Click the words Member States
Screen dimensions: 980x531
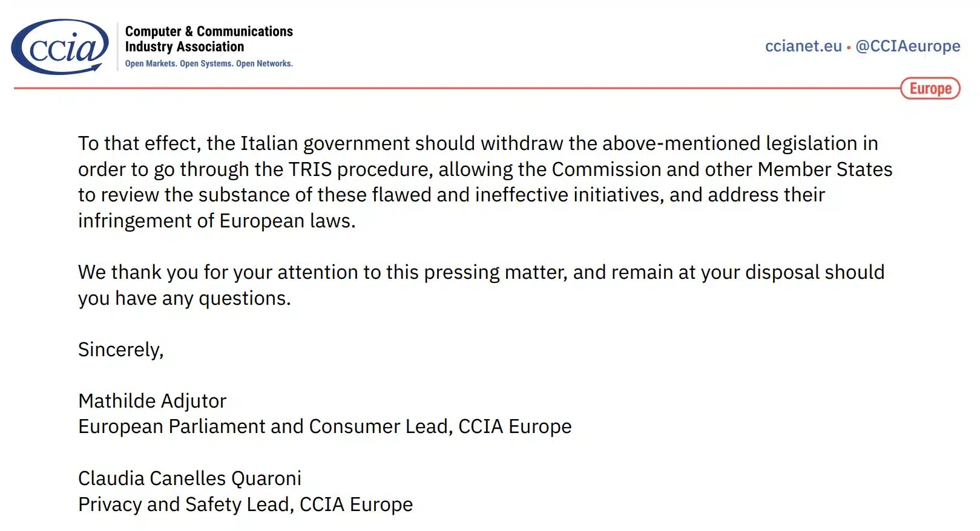(x=825, y=169)
